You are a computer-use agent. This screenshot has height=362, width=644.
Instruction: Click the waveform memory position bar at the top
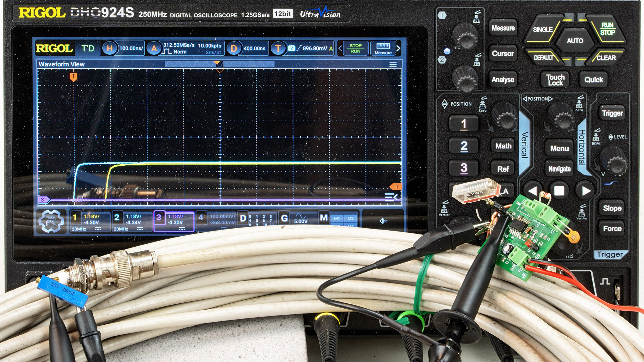tap(219, 64)
